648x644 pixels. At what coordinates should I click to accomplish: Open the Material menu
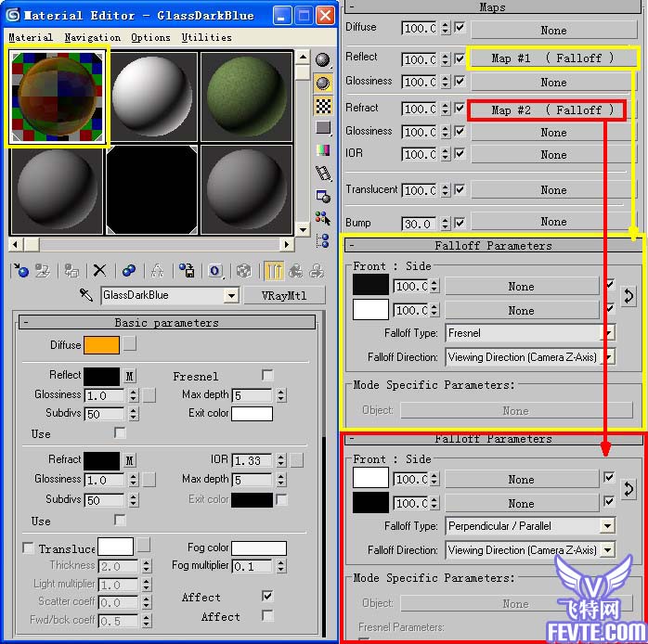click(x=31, y=38)
